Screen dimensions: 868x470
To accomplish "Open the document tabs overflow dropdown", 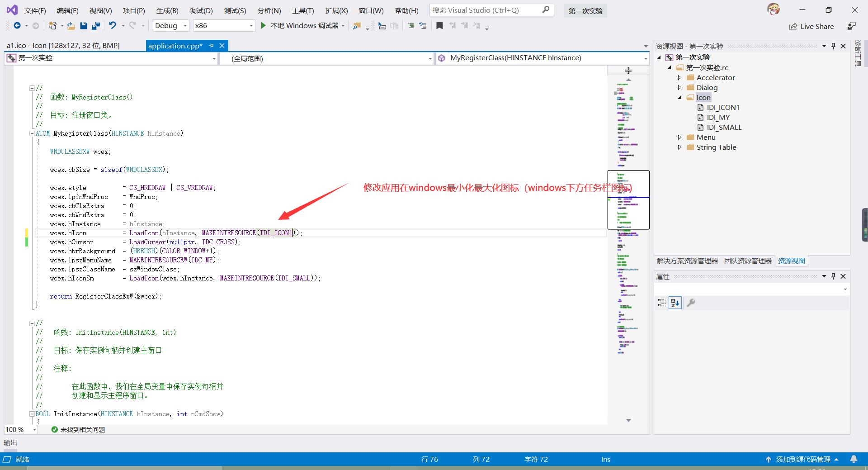I will [646, 46].
